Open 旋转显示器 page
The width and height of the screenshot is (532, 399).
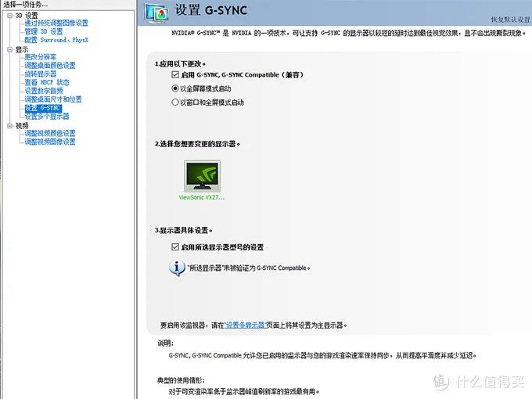pyautogui.click(x=41, y=74)
